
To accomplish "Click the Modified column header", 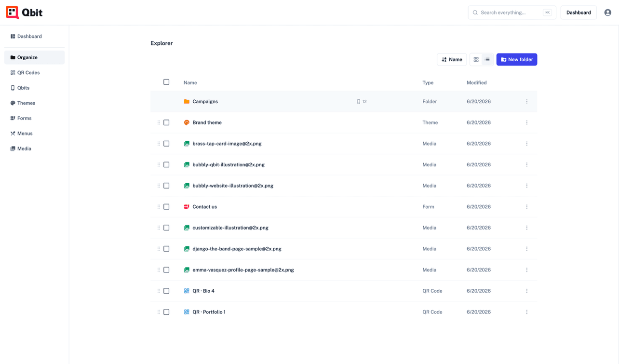I will pyautogui.click(x=476, y=83).
